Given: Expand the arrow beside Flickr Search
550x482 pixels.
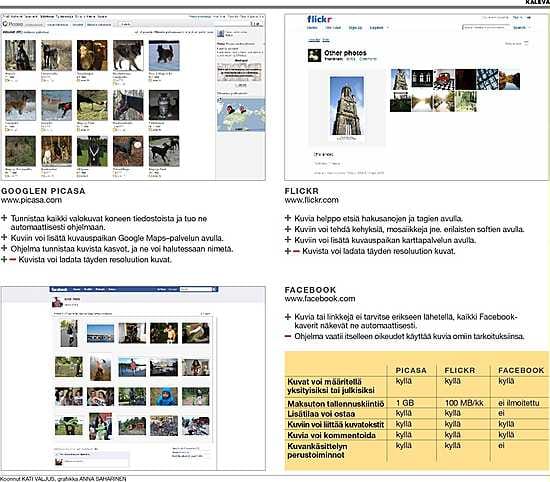Looking at the screenshot, I should [529, 27].
